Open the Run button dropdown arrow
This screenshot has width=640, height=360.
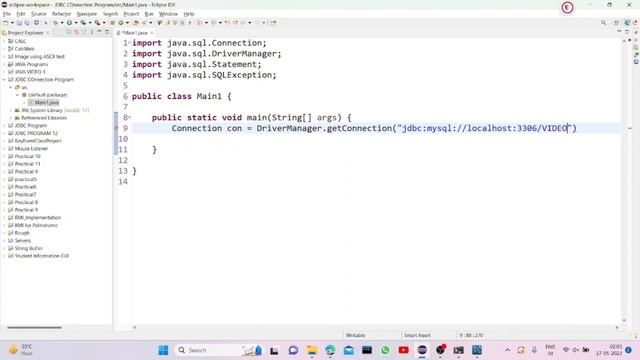pyautogui.click(x=76, y=23)
